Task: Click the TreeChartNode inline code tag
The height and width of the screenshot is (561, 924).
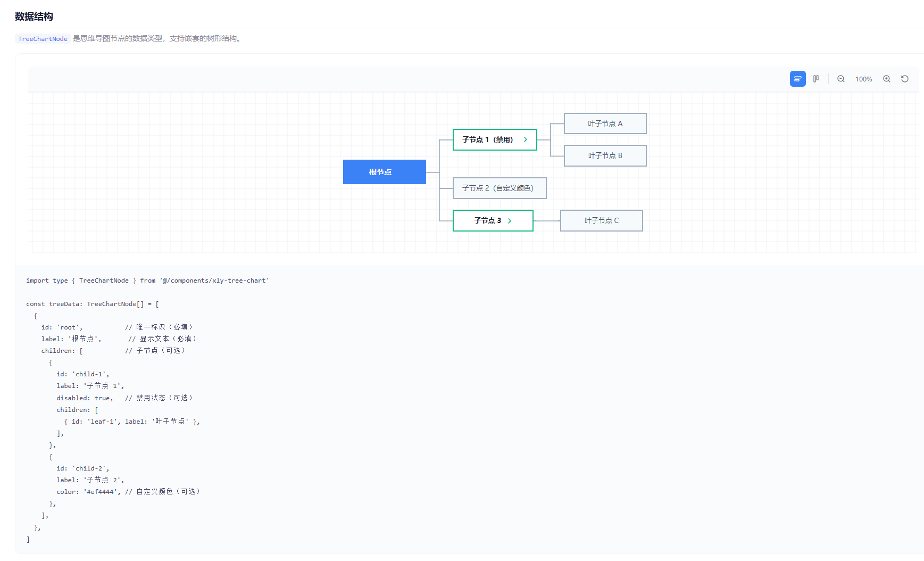Action: tap(43, 39)
